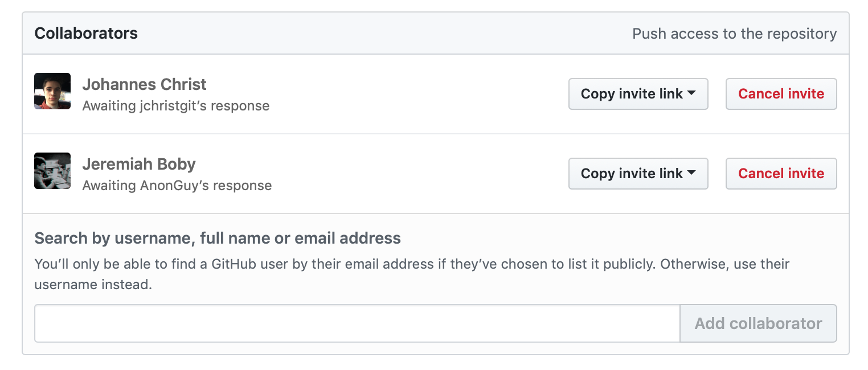Click the "Search by username, full name" label

pyautogui.click(x=218, y=238)
